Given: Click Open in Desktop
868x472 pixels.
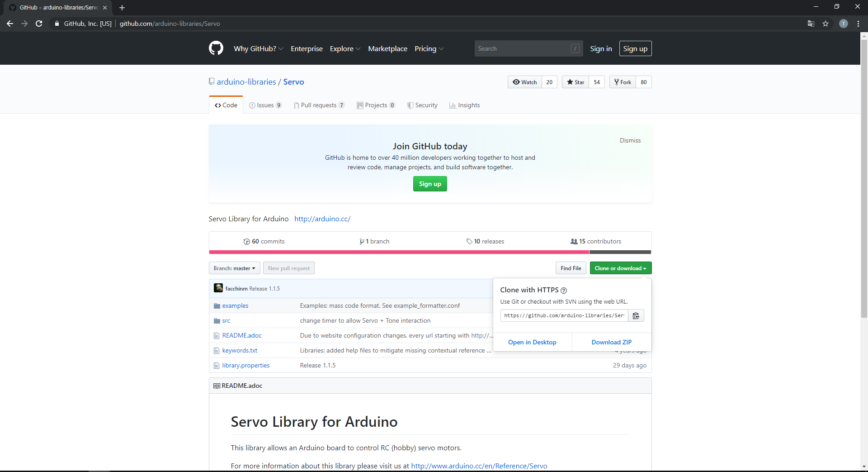Looking at the screenshot, I should pos(532,342).
